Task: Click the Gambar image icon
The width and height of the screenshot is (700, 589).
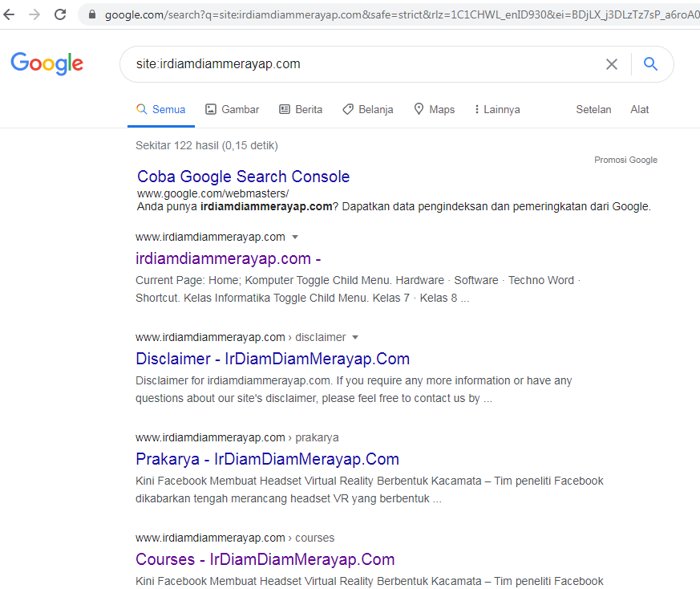Action: tap(211, 109)
